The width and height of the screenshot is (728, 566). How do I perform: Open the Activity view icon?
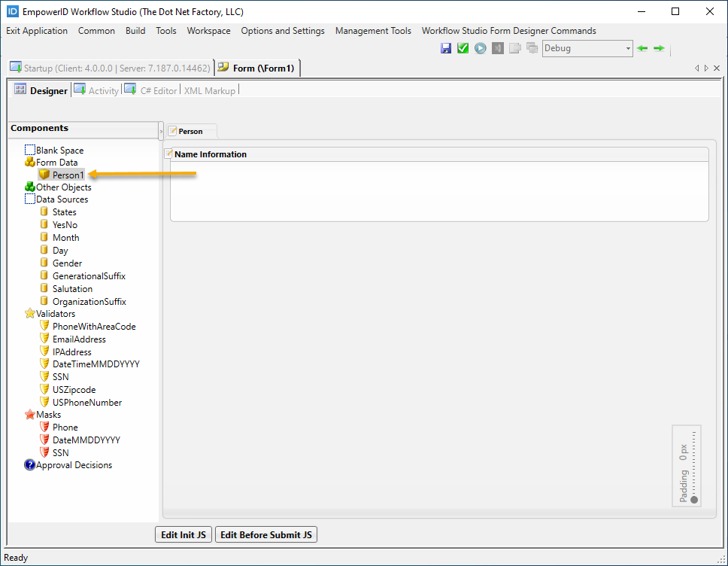pos(80,90)
